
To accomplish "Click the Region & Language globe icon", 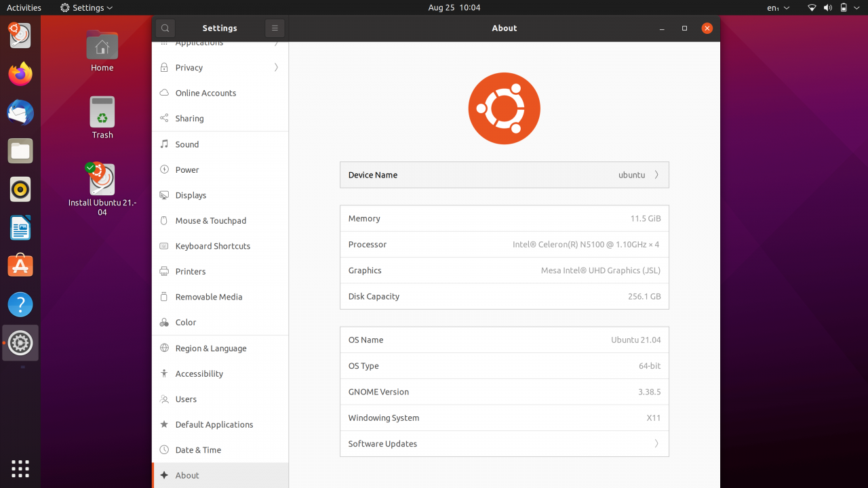I will coord(164,348).
